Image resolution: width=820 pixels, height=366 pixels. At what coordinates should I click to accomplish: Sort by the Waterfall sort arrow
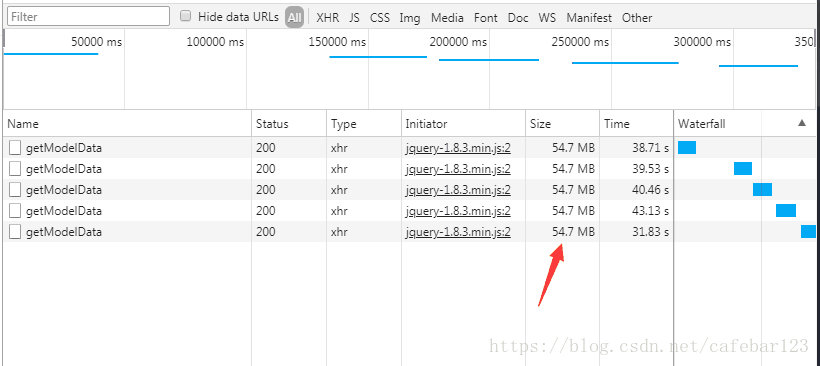point(802,123)
